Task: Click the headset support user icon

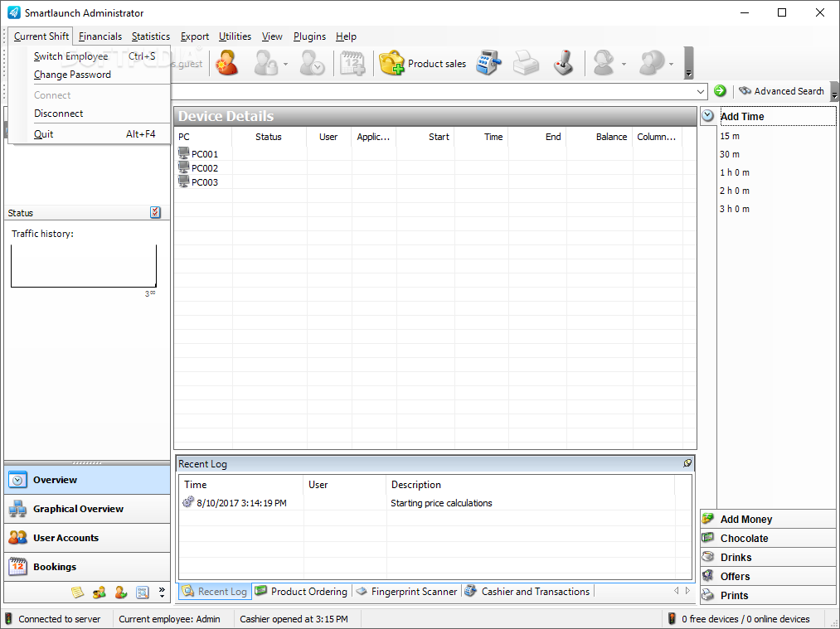Action: click(604, 63)
